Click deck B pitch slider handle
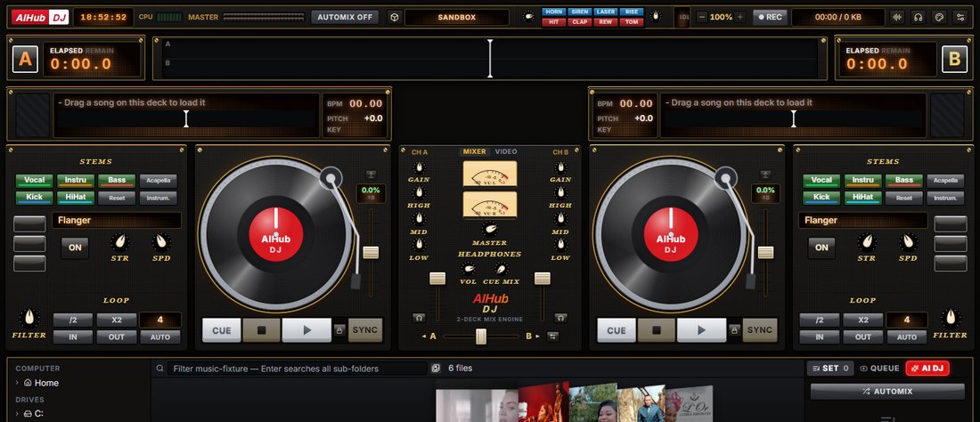The height and width of the screenshot is (422, 980). 765,252
